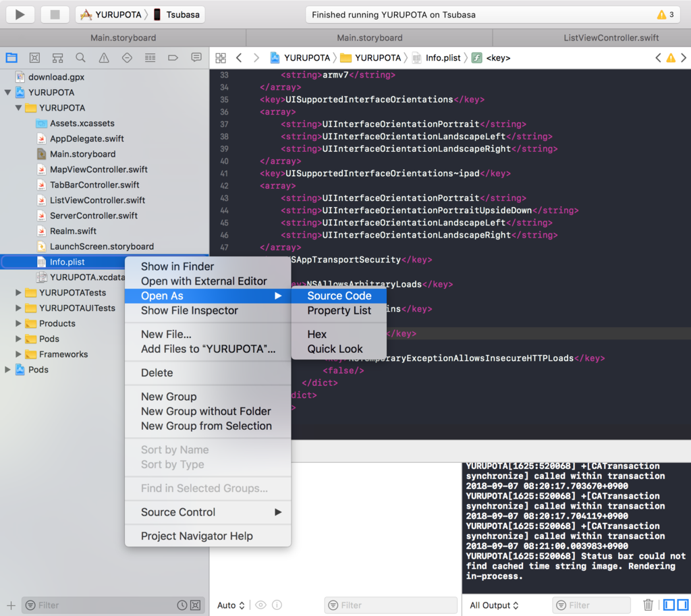This screenshot has height=616, width=691.
Task: Add new item with plus button
Action: pyautogui.click(x=11, y=605)
